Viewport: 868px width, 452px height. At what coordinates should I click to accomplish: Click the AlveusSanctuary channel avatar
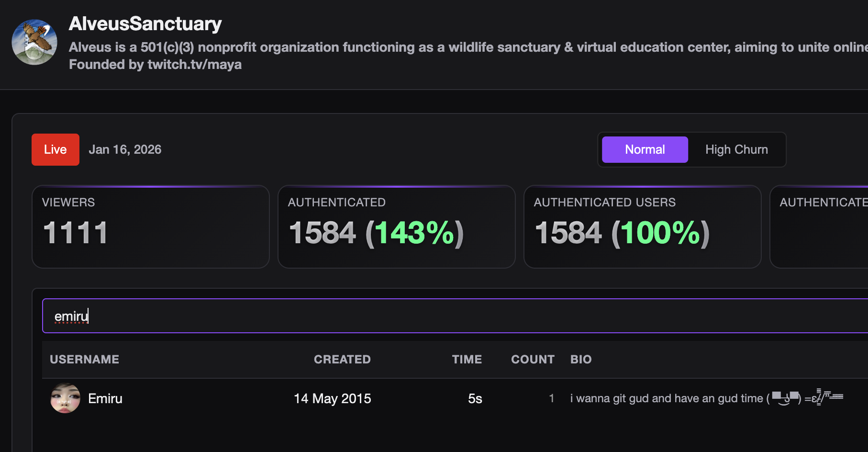tap(34, 42)
